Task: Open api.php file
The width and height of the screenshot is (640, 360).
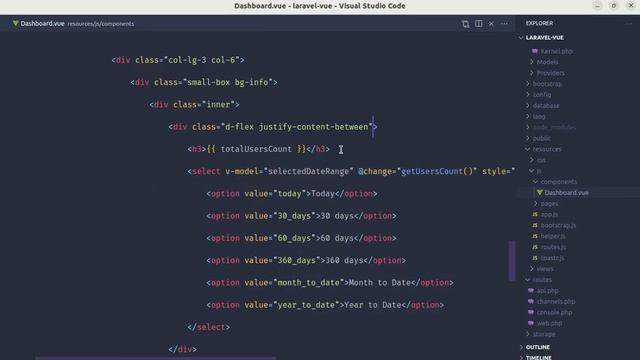Action: tap(547, 290)
